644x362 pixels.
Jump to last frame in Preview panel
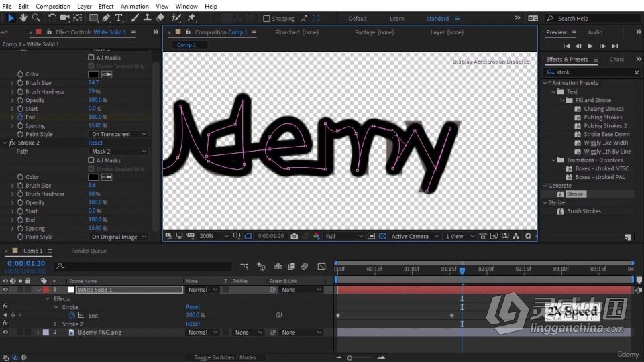[x=614, y=46]
